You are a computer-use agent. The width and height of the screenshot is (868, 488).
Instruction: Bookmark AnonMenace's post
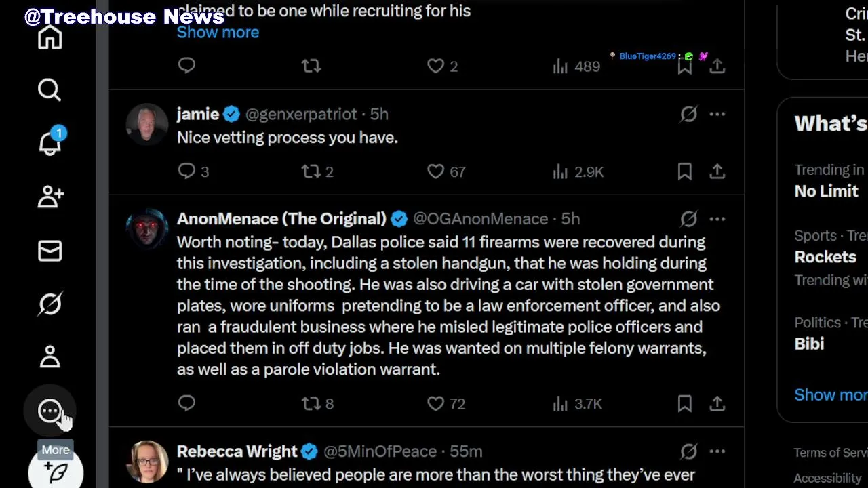click(684, 404)
